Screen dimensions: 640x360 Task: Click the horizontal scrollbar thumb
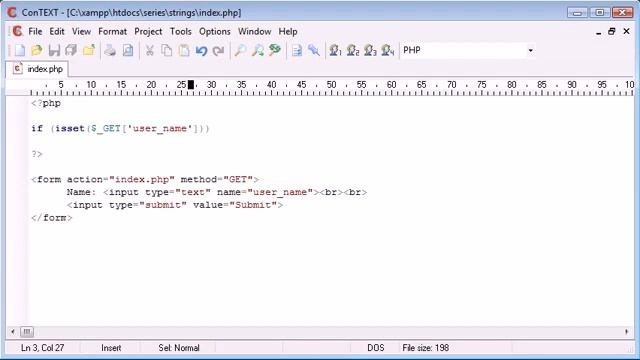tap(27, 331)
